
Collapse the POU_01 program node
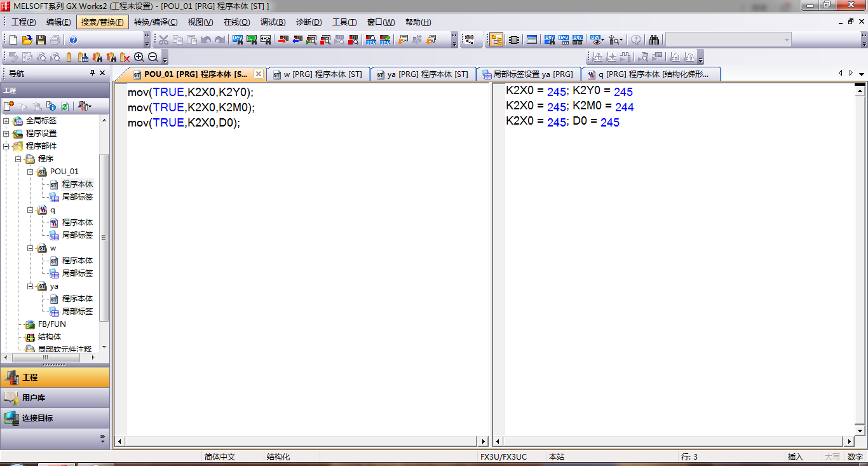30,172
